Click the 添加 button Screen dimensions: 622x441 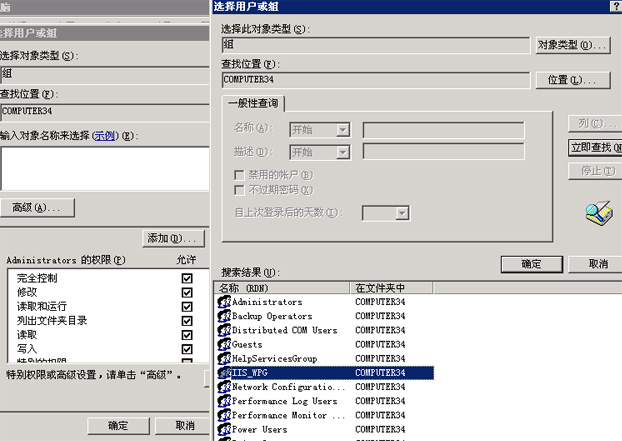tap(173, 238)
